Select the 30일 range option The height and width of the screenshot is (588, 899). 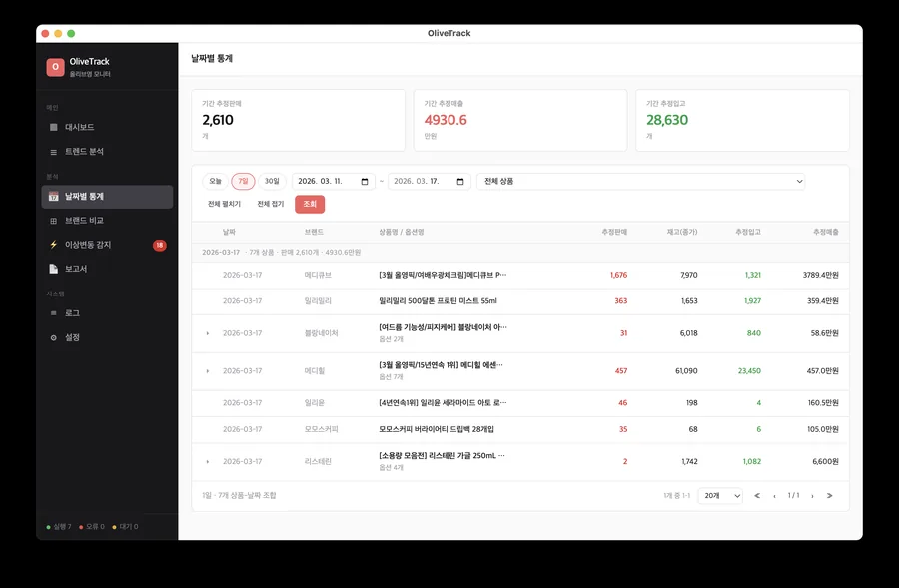272,182
